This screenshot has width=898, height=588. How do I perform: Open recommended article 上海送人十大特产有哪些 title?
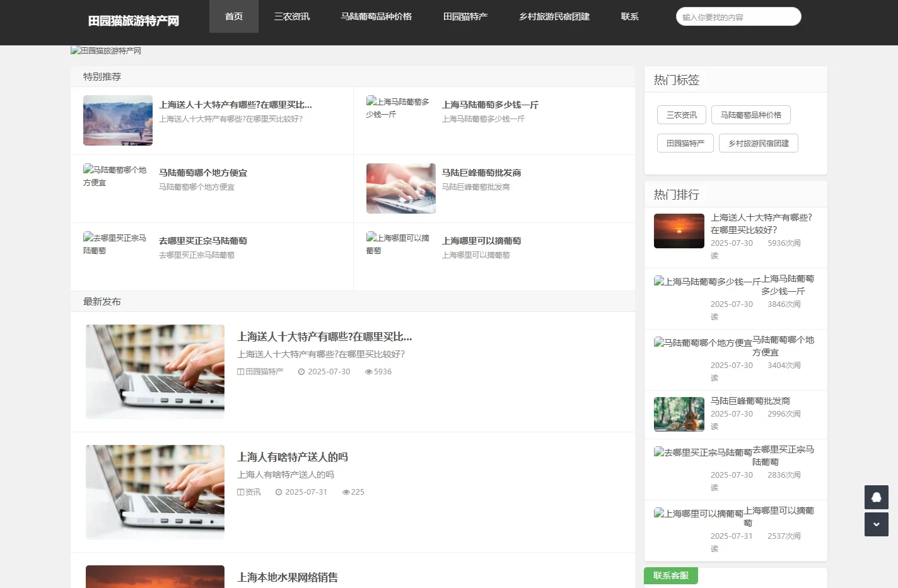click(235, 105)
